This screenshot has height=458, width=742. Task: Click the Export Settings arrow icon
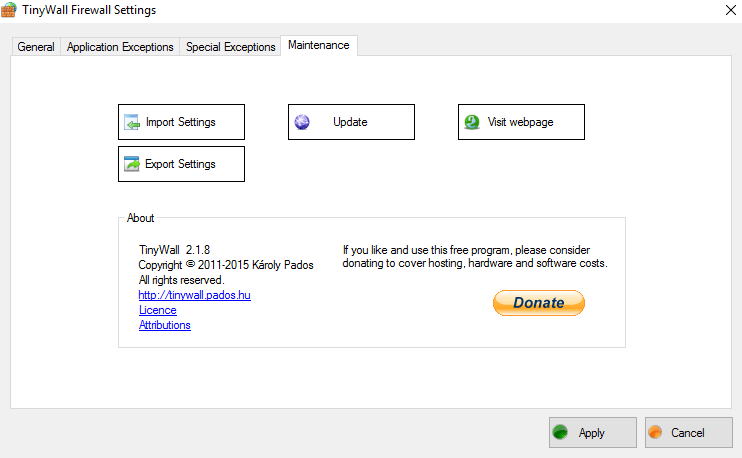coord(132,164)
